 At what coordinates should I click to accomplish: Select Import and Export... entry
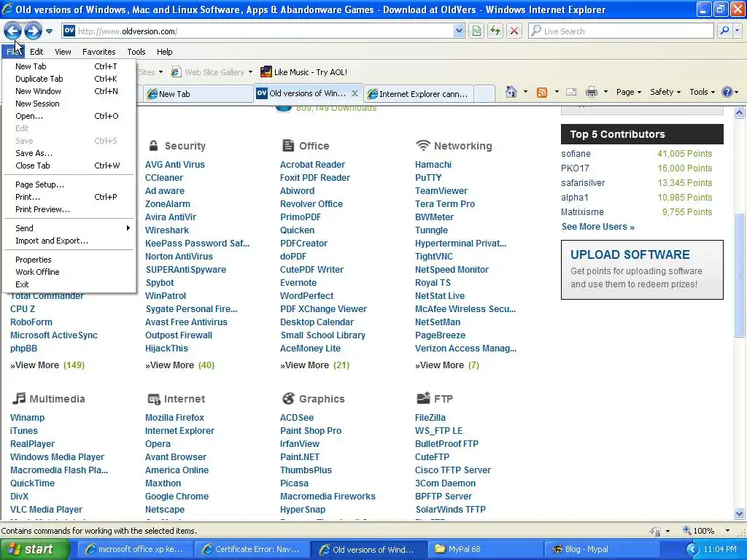click(69, 241)
